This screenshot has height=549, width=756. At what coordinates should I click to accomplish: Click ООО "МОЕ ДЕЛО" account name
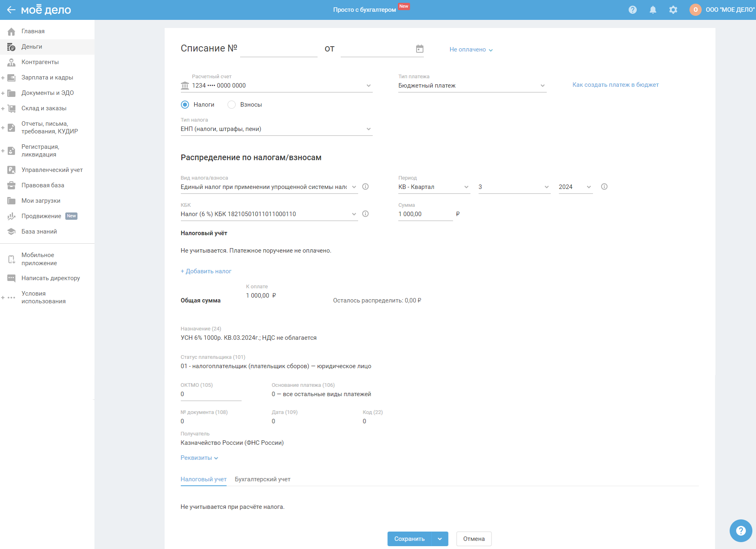click(x=730, y=10)
